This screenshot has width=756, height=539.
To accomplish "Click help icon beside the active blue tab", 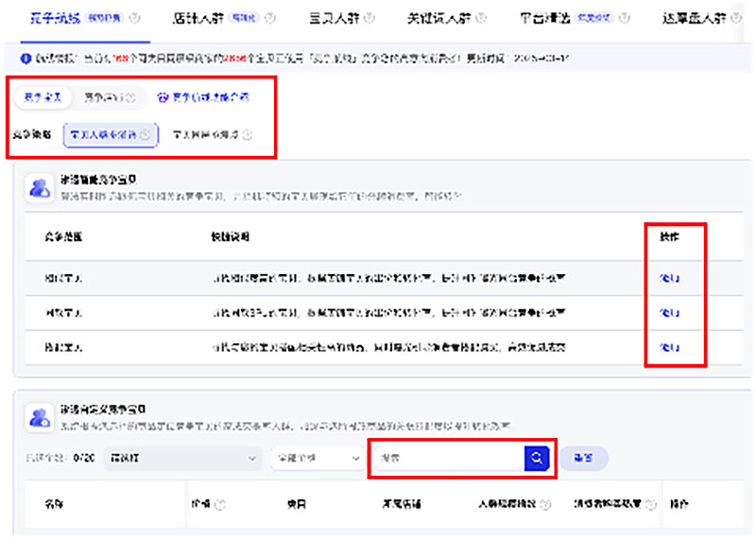I will click(x=135, y=18).
